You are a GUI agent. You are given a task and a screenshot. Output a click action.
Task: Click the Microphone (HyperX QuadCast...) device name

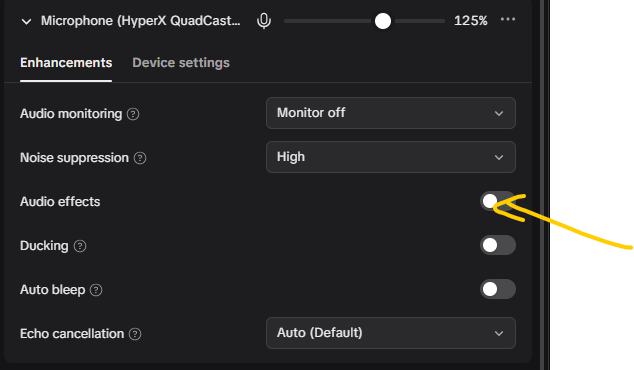[140, 21]
